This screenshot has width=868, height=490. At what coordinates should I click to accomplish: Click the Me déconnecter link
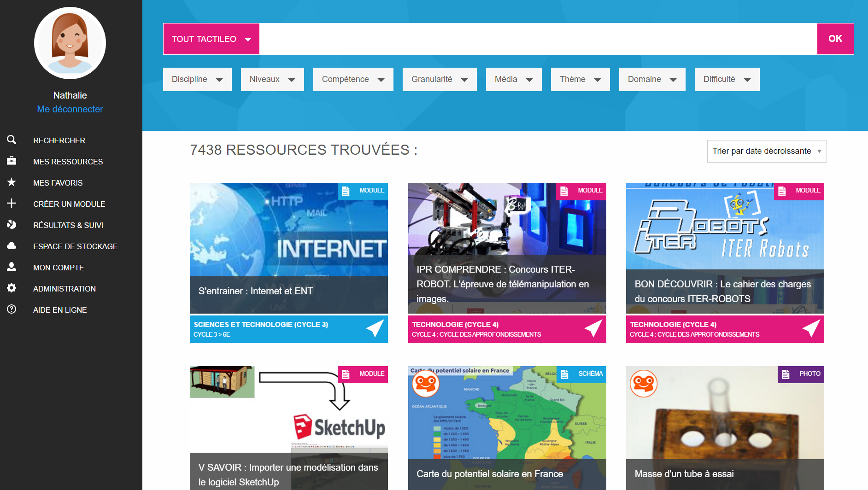[x=70, y=109]
